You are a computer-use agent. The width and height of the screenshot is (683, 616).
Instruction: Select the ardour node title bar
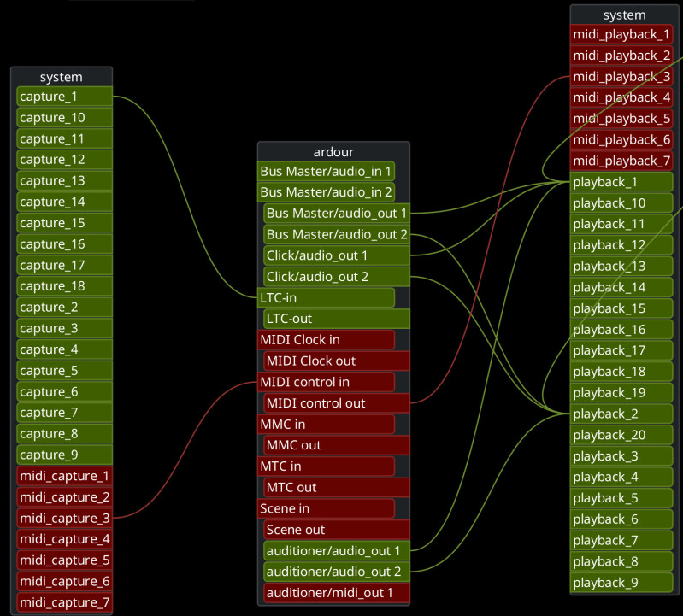[333, 152]
